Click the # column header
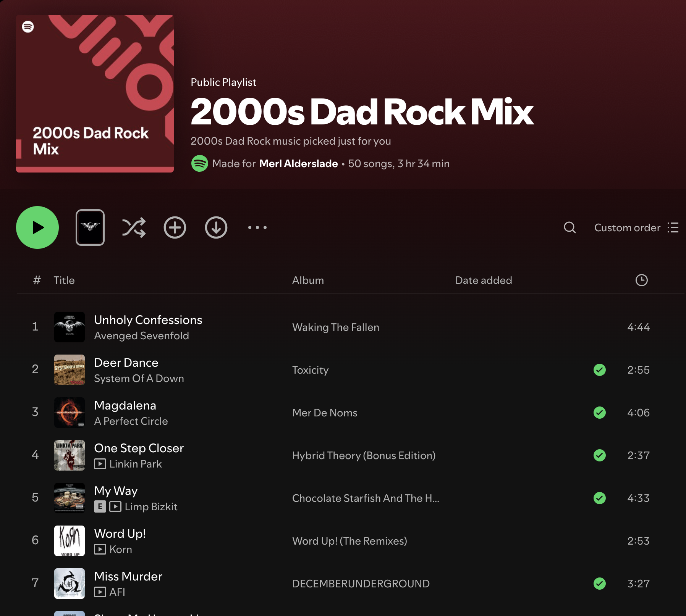This screenshot has height=616, width=686. point(37,280)
